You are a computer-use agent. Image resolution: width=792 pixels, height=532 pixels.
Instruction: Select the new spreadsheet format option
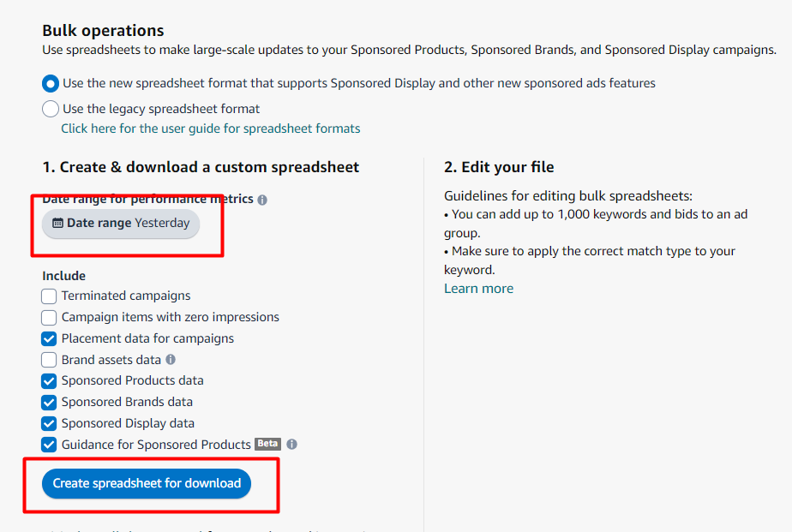point(51,84)
